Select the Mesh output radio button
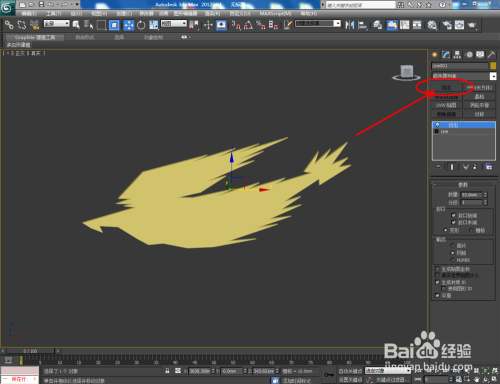 pyautogui.click(x=452, y=253)
